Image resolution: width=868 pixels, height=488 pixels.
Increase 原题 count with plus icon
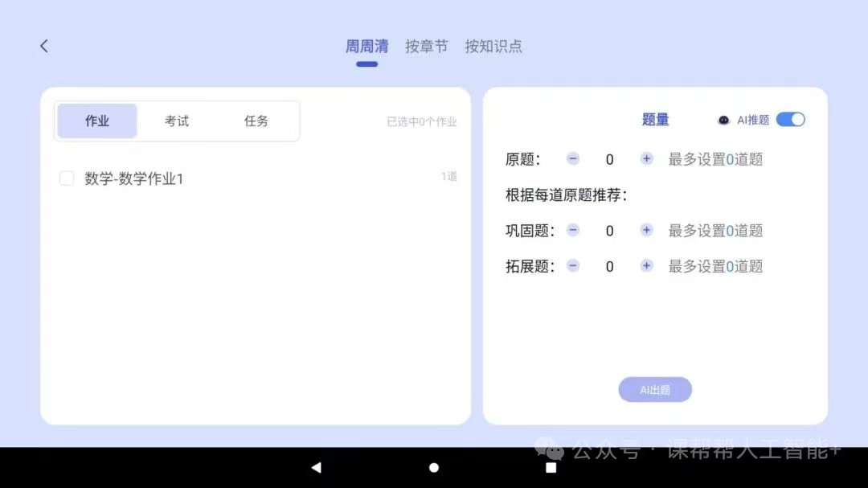(x=646, y=159)
